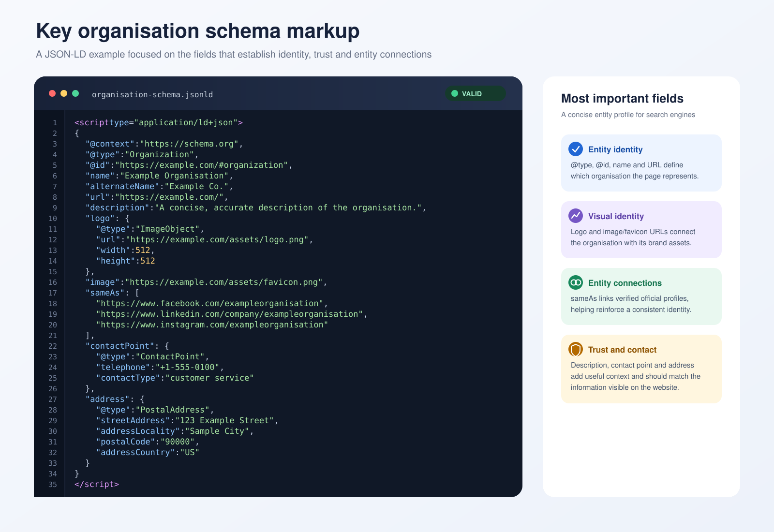Click the green VALID status badge
This screenshot has width=774, height=532.
point(475,94)
